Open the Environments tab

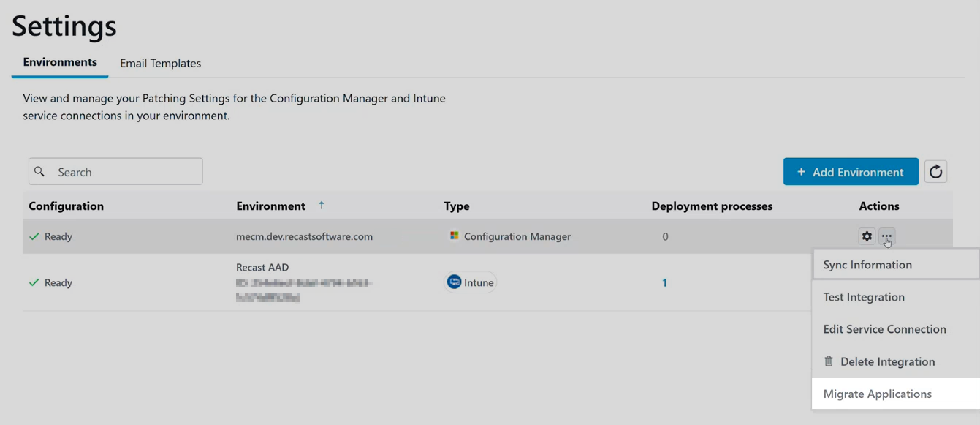tap(60, 62)
